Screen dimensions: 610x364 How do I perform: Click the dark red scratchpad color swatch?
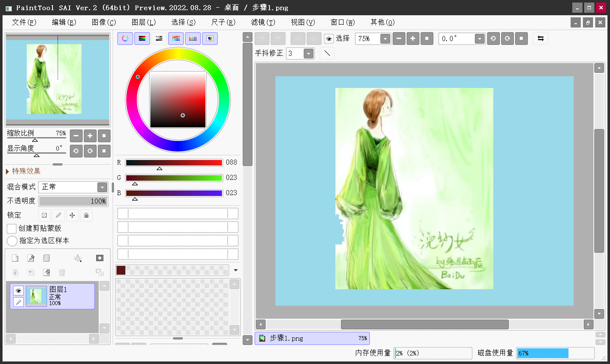(x=121, y=270)
